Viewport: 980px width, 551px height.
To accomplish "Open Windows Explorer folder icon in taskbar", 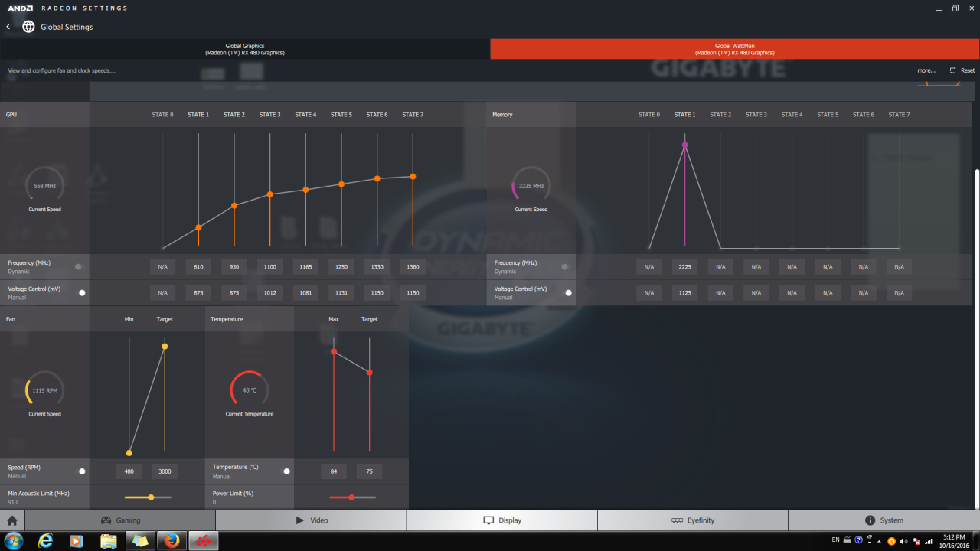I will 109,541.
